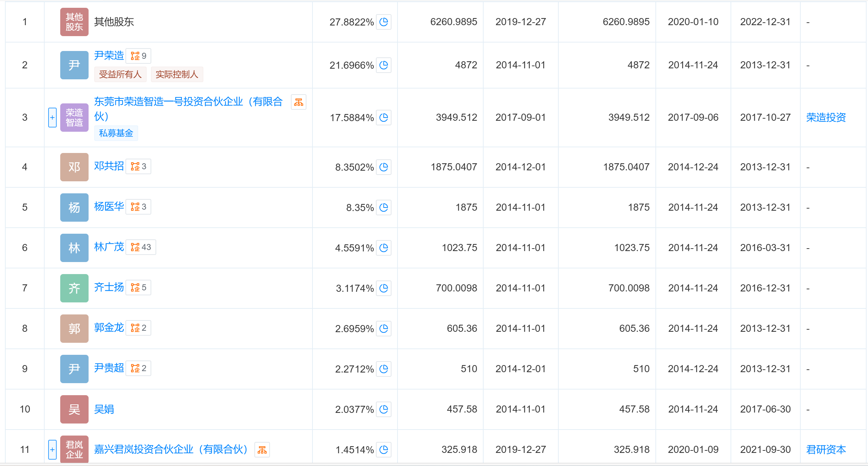868x466 pixels.
Task: Click the pie-clock icon next to 21.6966%
Action: [383, 65]
